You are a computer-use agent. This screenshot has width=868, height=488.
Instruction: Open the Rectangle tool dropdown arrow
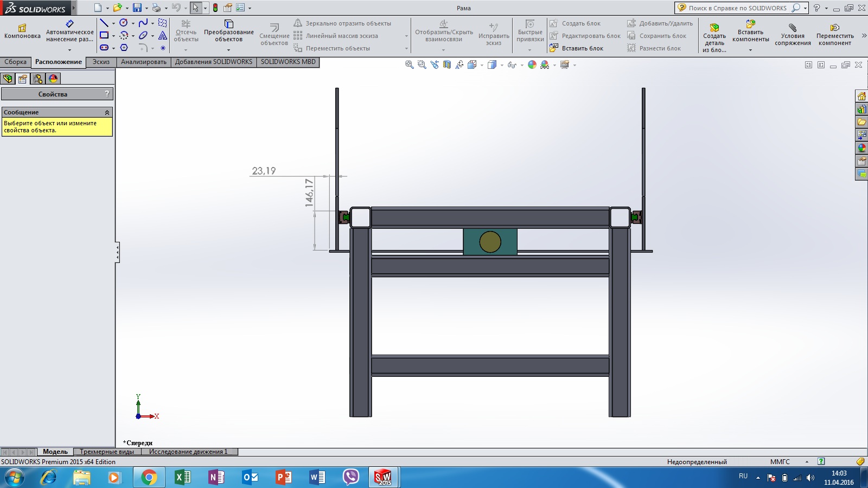(113, 36)
